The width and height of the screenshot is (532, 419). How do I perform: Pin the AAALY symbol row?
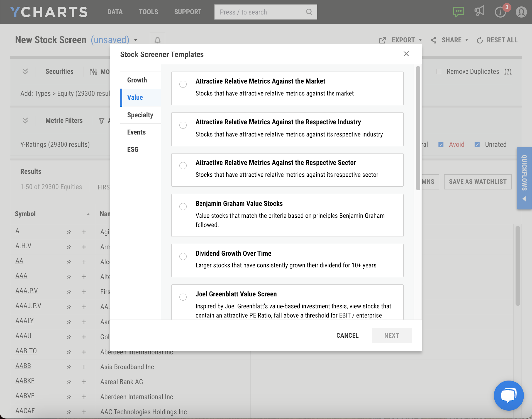tap(69, 322)
